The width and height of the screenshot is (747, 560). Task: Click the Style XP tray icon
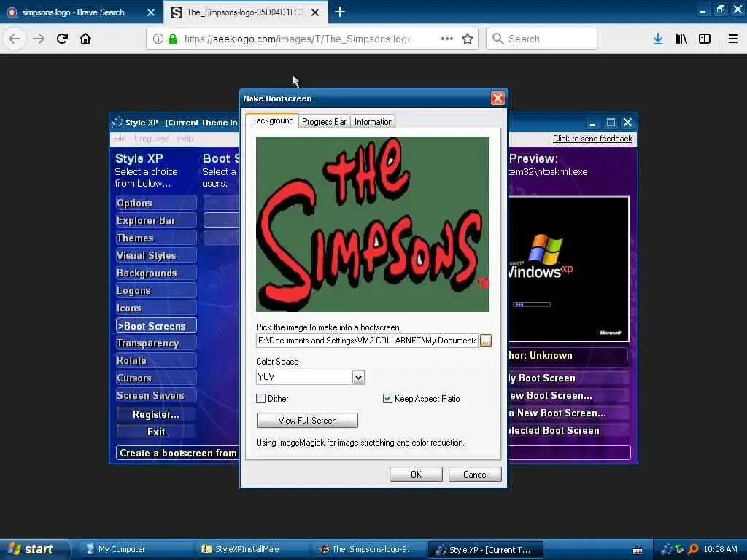click(666, 549)
